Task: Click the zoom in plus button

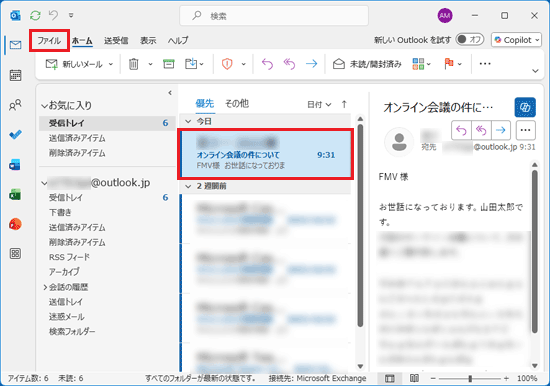Action: (x=506, y=379)
